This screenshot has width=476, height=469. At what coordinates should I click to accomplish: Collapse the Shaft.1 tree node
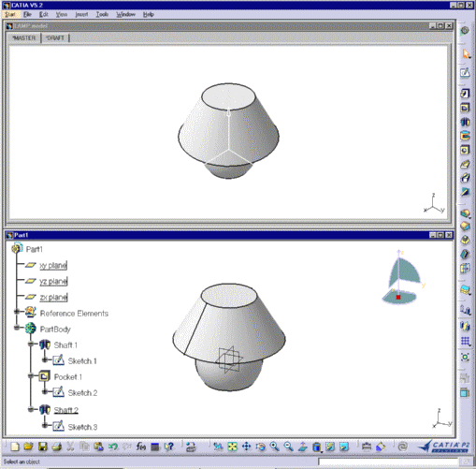[x=31, y=344]
